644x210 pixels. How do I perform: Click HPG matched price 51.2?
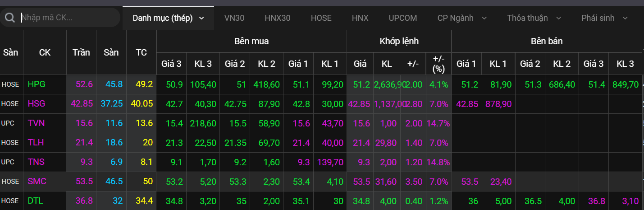coord(360,84)
